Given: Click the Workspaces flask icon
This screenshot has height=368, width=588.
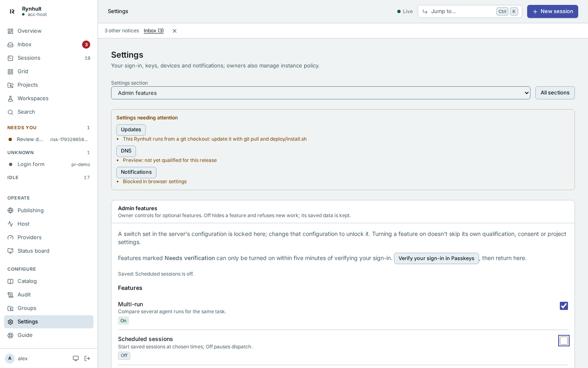Looking at the screenshot, I should 11,99.
